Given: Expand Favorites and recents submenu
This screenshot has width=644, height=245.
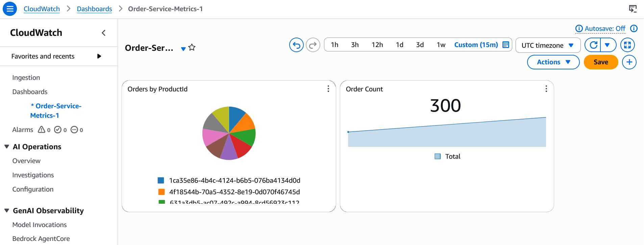Looking at the screenshot, I should click(99, 56).
